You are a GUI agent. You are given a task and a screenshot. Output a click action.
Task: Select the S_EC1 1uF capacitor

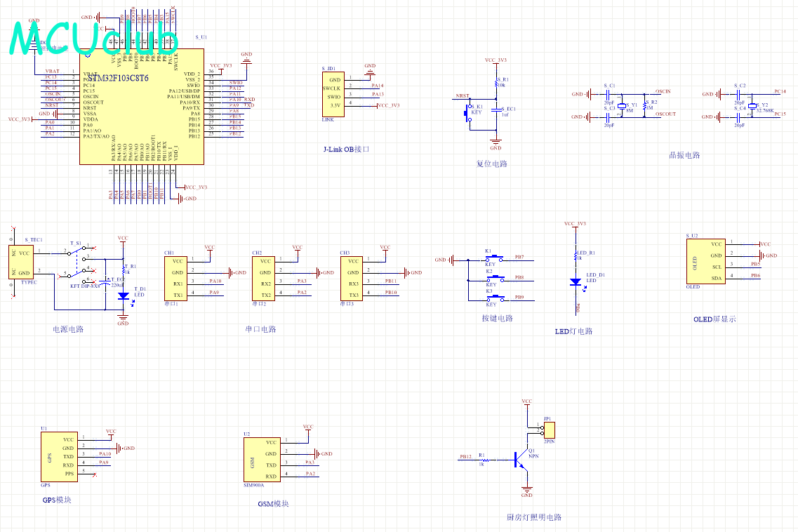[x=496, y=110]
